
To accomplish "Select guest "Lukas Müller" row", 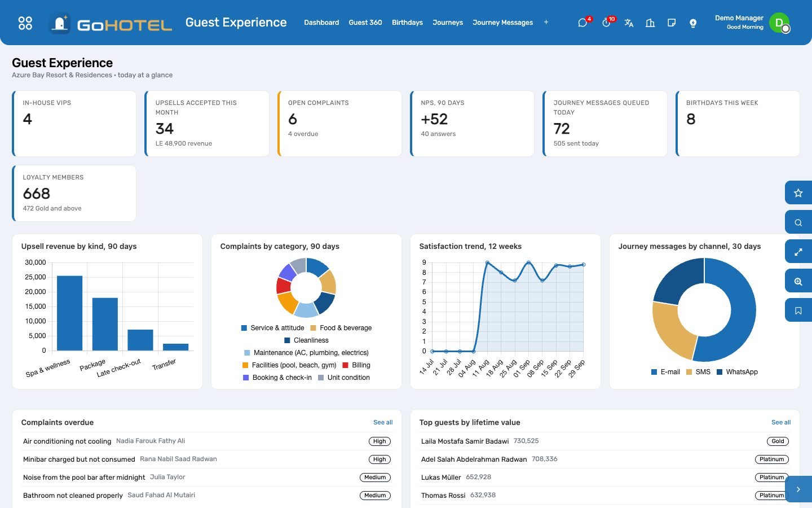I will tap(605, 478).
